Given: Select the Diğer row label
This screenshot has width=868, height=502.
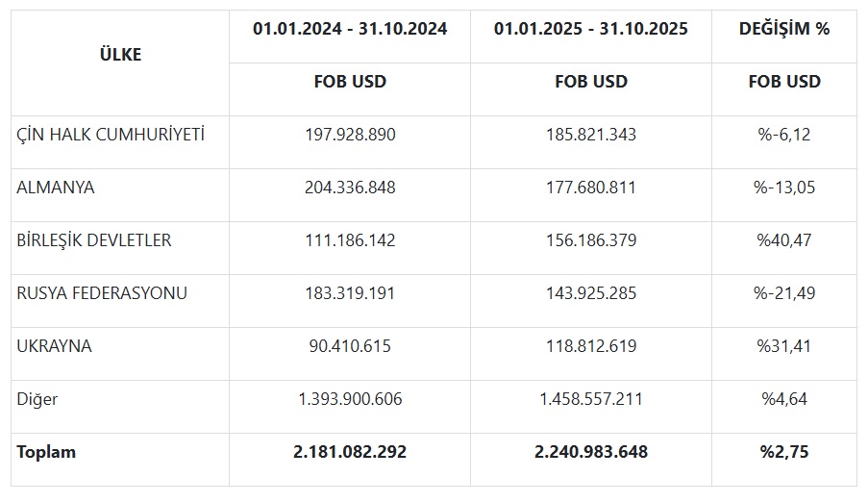Looking at the screenshot, I should (x=37, y=399).
